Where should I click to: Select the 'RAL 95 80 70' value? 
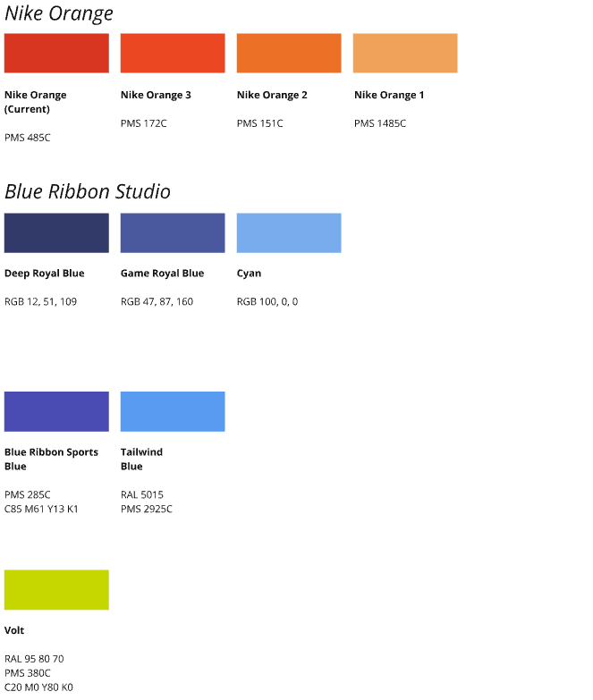pyautogui.click(x=34, y=659)
